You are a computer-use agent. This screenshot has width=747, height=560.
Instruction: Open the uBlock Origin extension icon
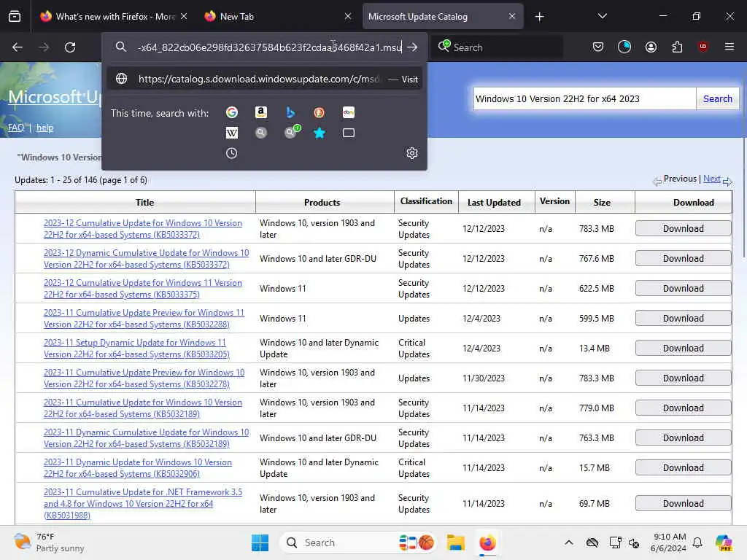point(703,46)
